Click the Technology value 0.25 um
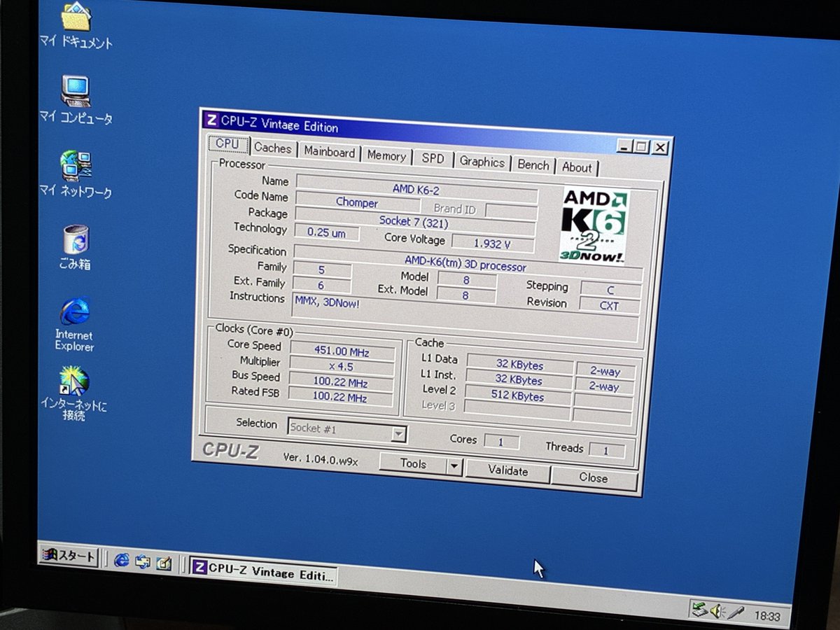This screenshot has width=840, height=630. click(327, 232)
